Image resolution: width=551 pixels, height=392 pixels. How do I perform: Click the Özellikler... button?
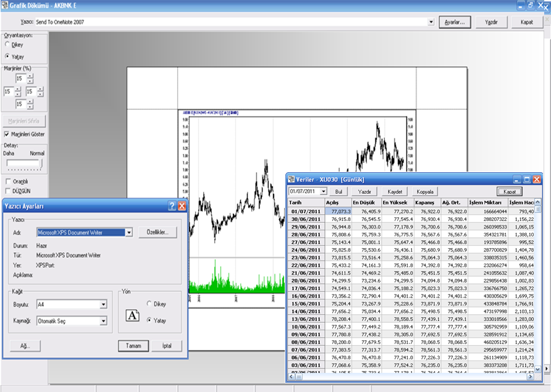(158, 232)
